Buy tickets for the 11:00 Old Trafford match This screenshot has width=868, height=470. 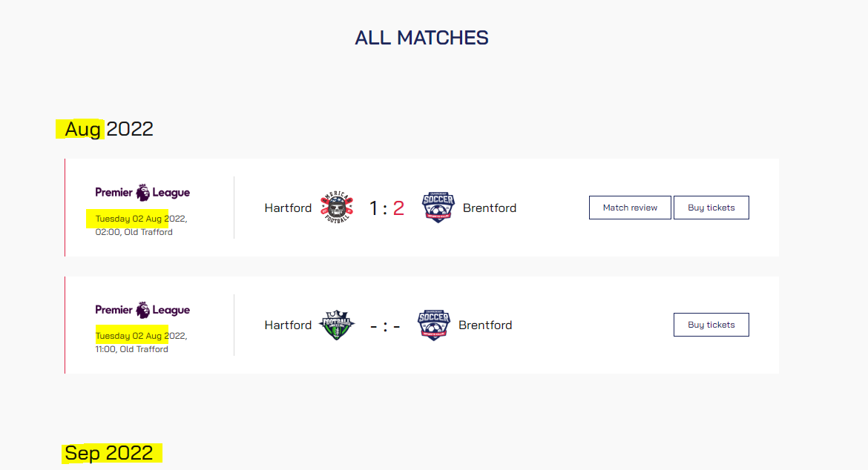coord(711,325)
